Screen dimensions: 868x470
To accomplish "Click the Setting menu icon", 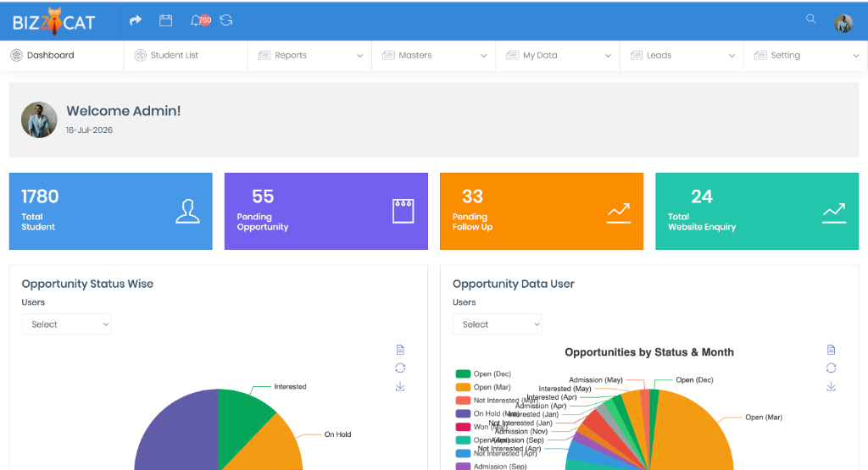I will coord(760,55).
